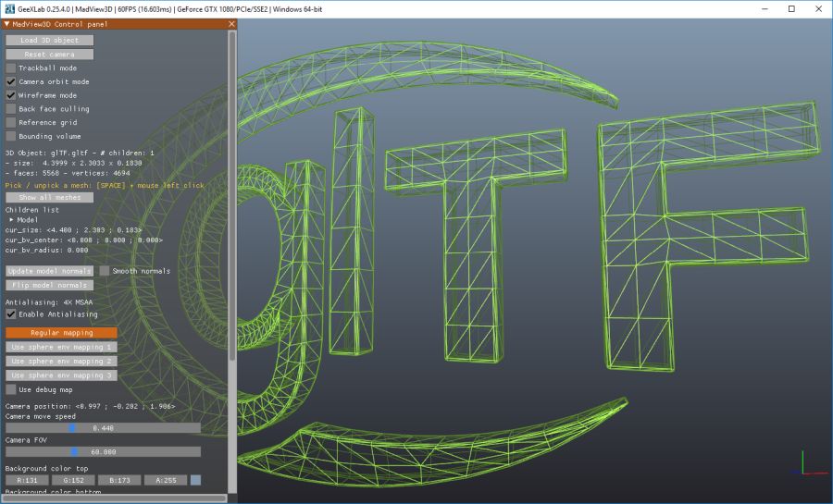Select Regular mapping button
Screen dimensions: 833x504
[x=62, y=333]
